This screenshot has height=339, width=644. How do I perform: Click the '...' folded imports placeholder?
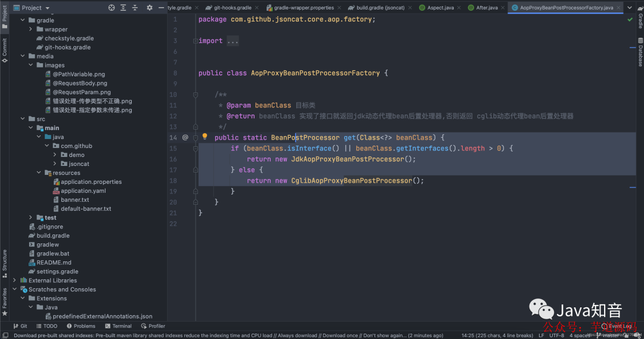click(x=233, y=41)
